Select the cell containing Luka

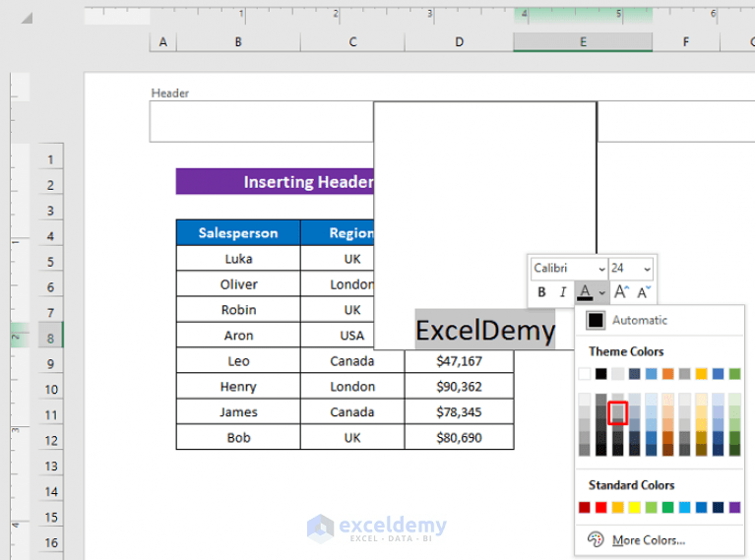(x=238, y=259)
